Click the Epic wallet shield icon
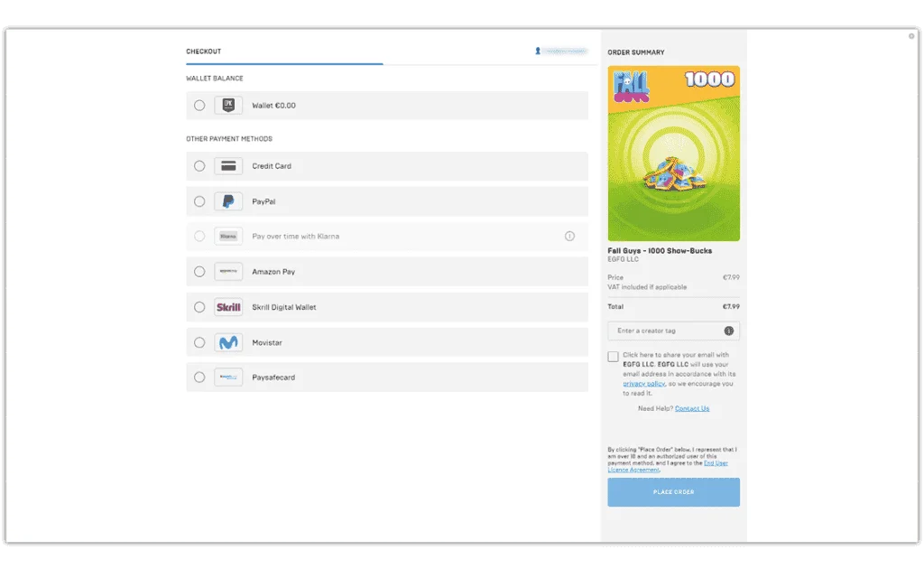This screenshot has width=924, height=578. coord(228,106)
